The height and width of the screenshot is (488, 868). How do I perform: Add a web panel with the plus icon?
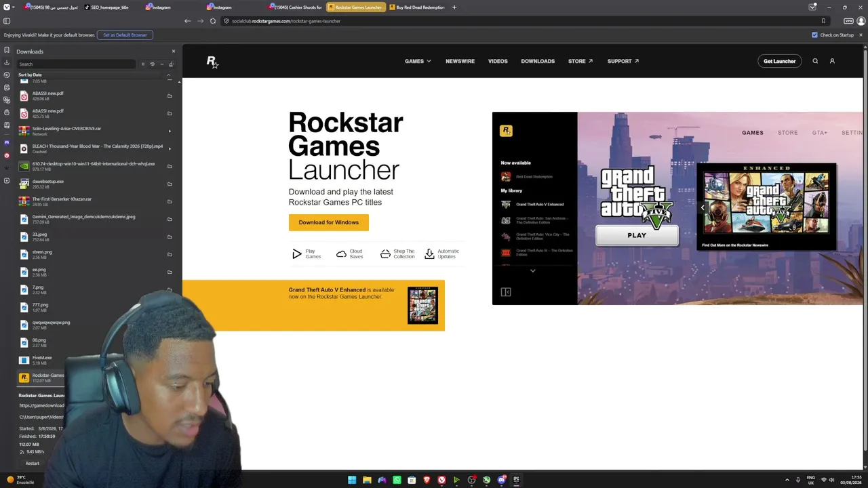click(x=7, y=181)
